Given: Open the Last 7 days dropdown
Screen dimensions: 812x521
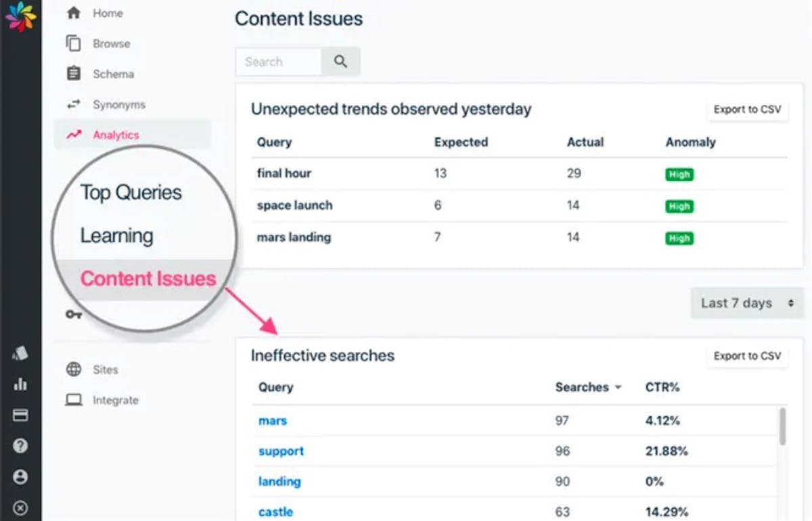Looking at the screenshot, I should pos(747,303).
